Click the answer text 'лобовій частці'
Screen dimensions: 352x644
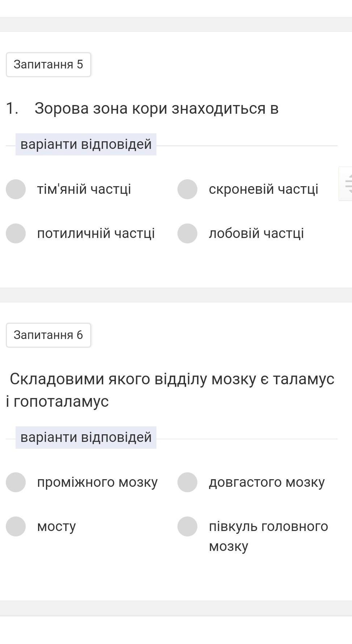click(256, 233)
